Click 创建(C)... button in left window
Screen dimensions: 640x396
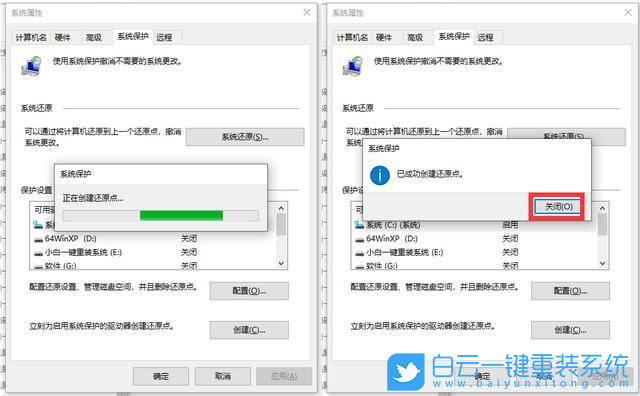[x=249, y=330]
